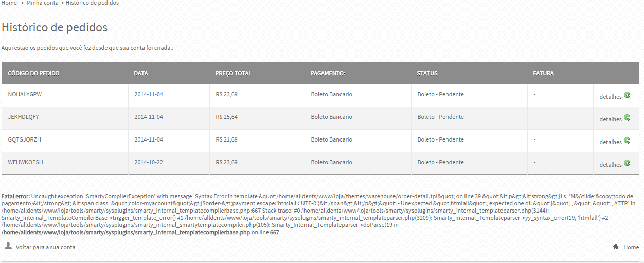Select order code WFHWKOESH

tap(25, 163)
